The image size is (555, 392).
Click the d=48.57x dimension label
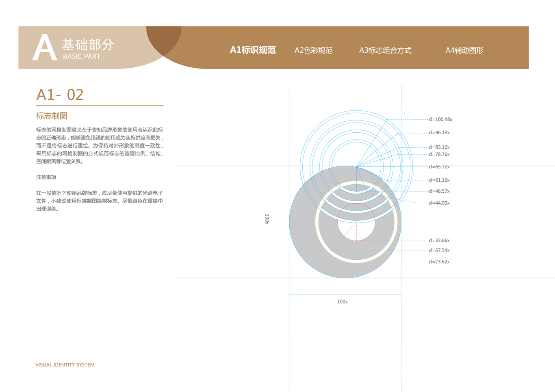click(439, 191)
